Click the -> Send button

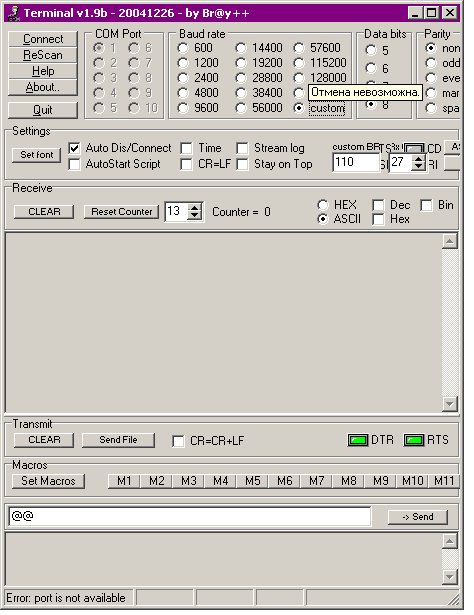point(418,517)
